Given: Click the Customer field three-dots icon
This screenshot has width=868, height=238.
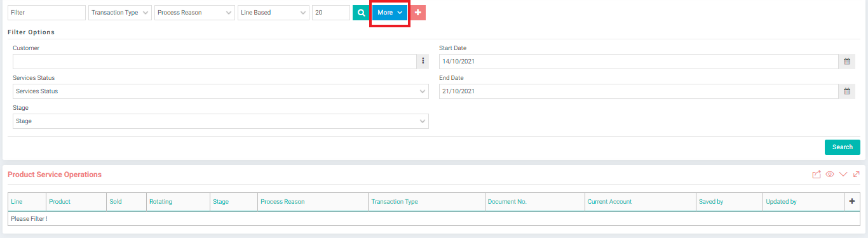Looking at the screenshot, I should (423, 62).
